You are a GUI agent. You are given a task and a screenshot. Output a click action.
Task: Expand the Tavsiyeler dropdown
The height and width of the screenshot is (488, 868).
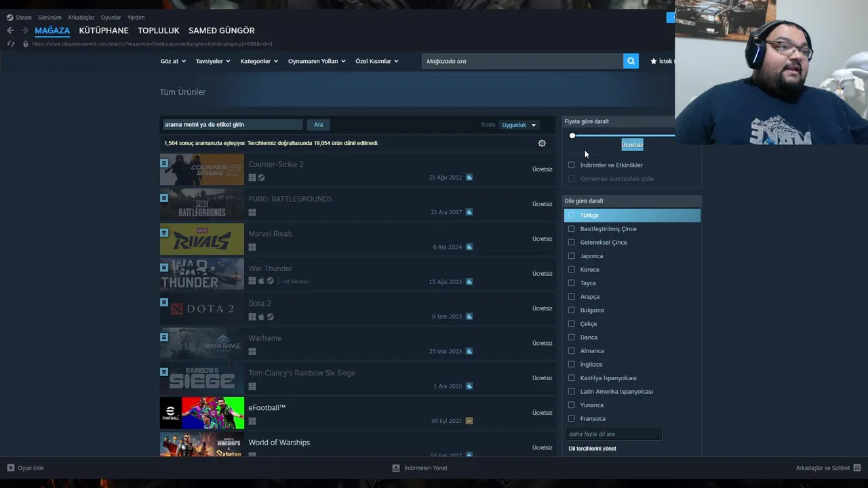point(213,61)
